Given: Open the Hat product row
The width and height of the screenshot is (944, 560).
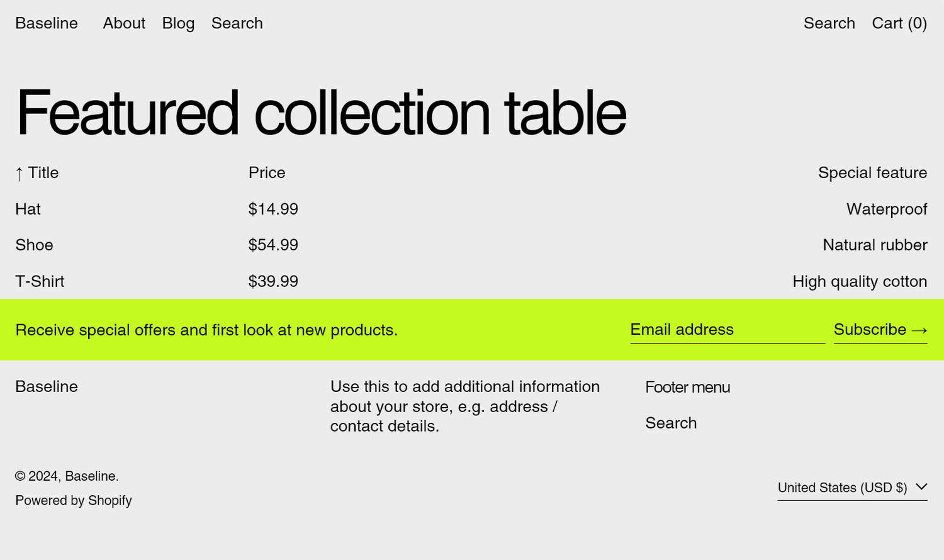Looking at the screenshot, I should (x=28, y=209).
